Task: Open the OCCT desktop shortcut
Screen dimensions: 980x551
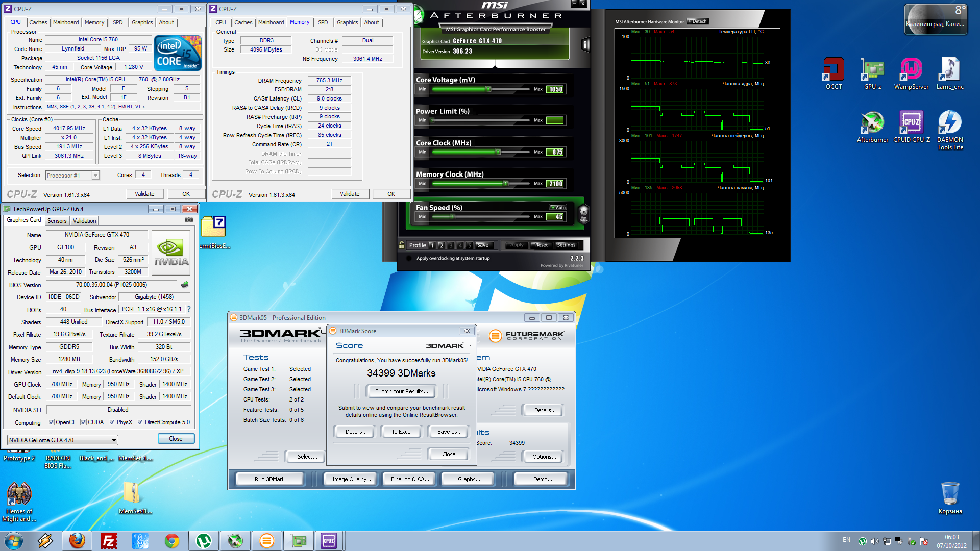Action: pyautogui.click(x=834, y=73)
